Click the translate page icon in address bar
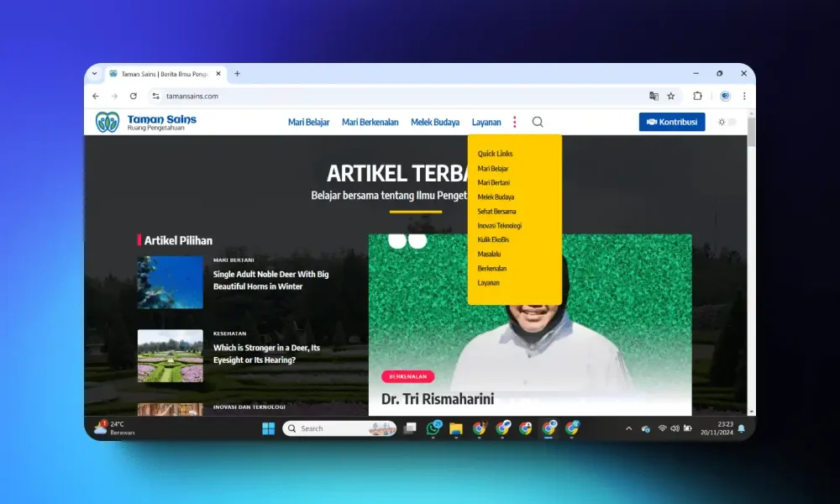The width and height of the screenshot is (840, 504). [654, 96]
